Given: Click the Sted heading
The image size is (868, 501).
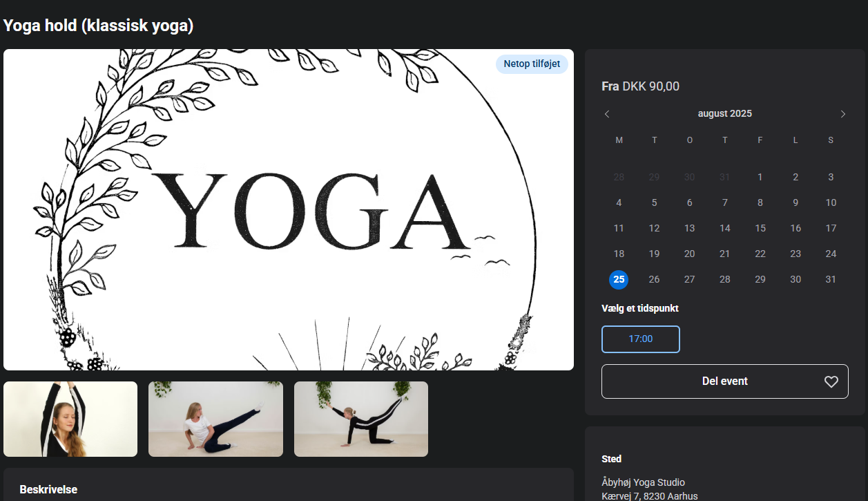Looking at the screenshot, I should [612, 459].
